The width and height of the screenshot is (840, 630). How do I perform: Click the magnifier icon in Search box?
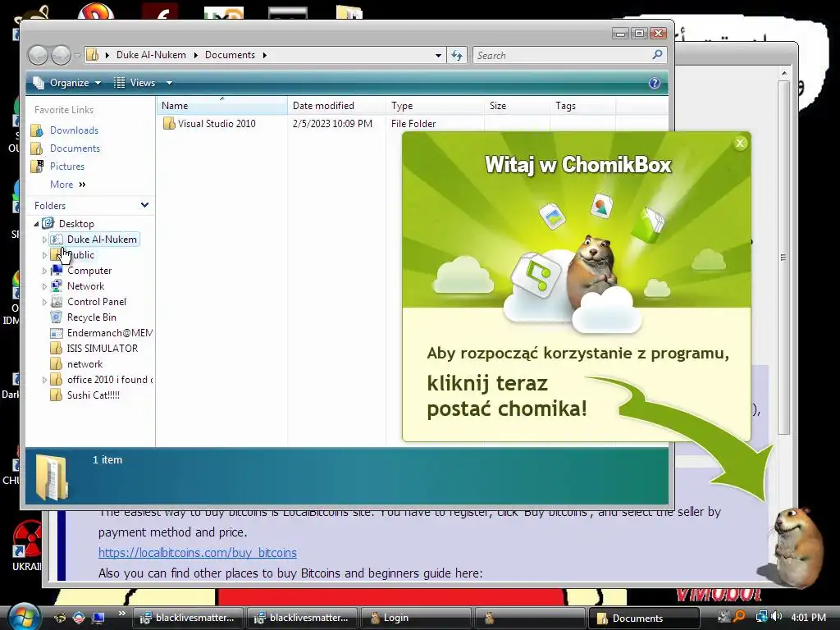(x=657, y=55)
